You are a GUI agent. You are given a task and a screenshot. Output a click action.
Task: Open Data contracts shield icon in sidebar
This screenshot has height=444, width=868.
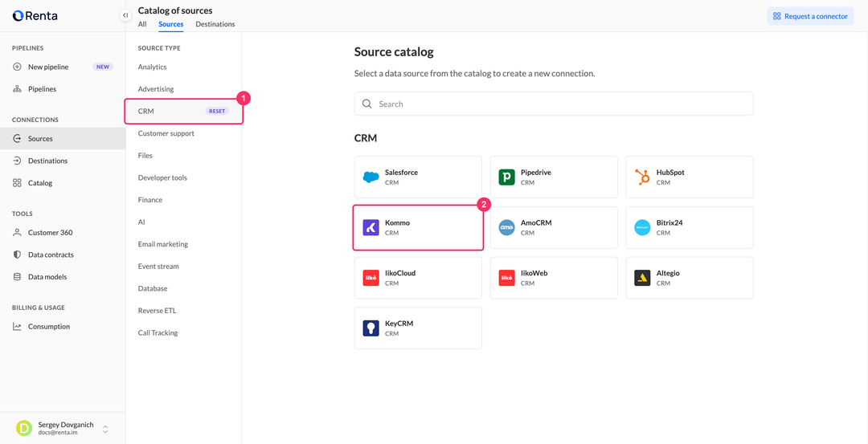17,255
